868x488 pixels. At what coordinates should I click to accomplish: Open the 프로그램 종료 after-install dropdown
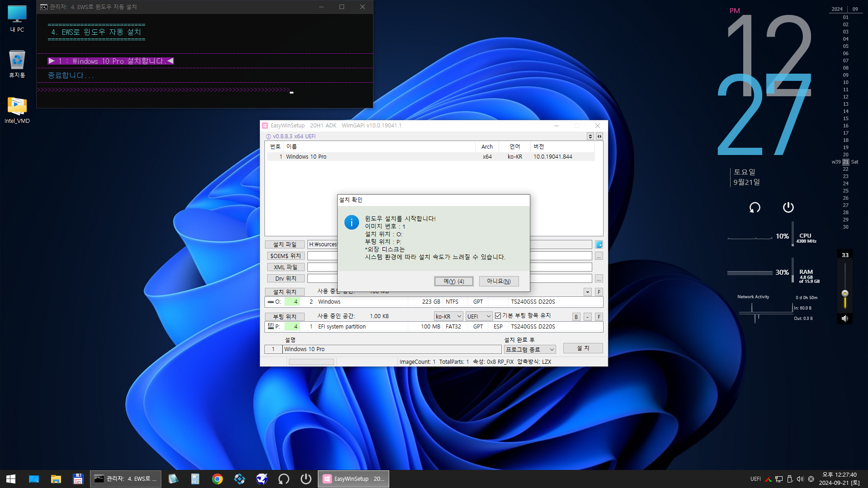pos(530,349)
